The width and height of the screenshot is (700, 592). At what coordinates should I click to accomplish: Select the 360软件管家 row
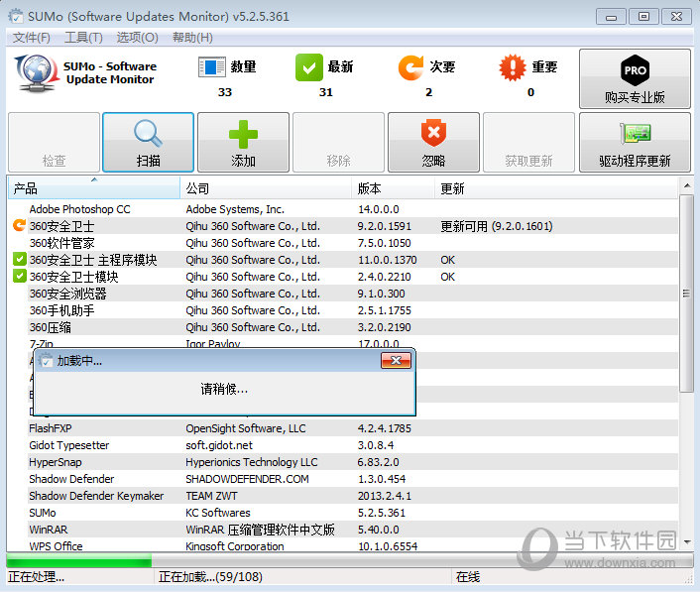click(342, 243)
